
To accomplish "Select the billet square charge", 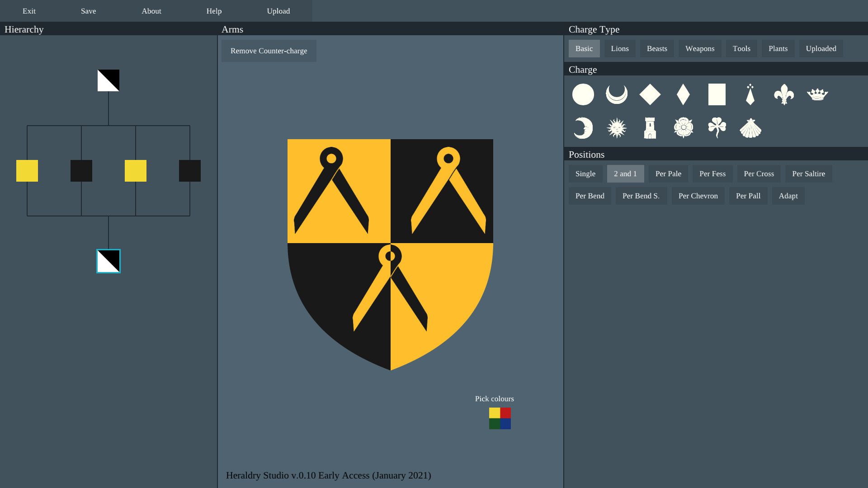I will tap(717, 94).
